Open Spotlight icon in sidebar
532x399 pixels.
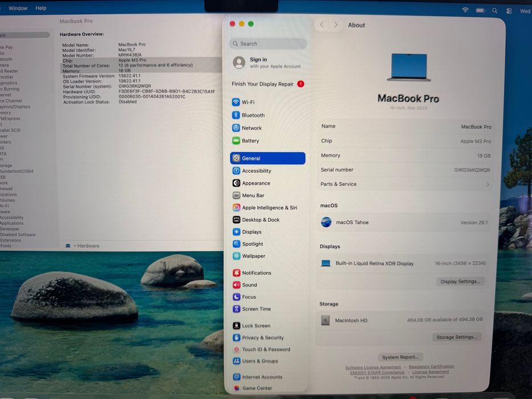236,243
